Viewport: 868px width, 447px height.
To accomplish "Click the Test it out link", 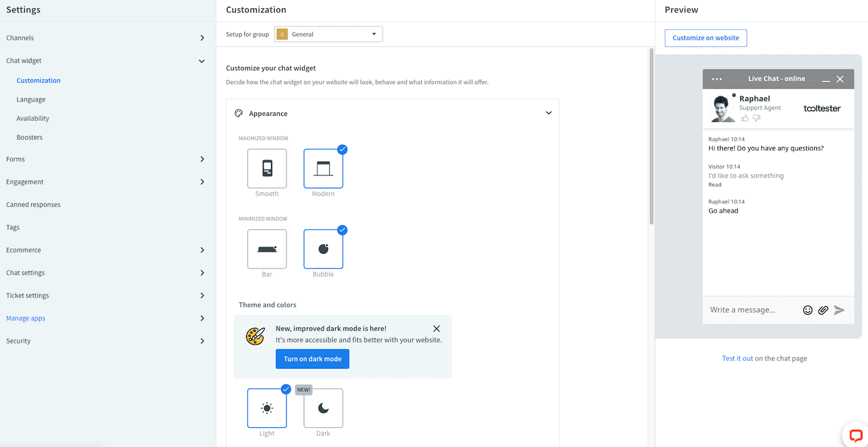I will click(737, 358).
